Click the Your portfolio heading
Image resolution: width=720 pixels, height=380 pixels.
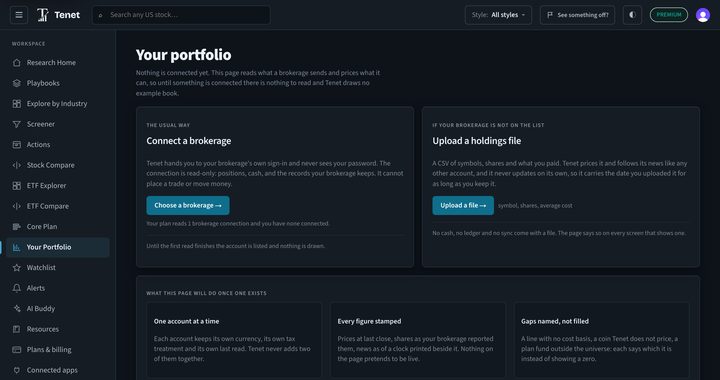(x=183, y=55)
